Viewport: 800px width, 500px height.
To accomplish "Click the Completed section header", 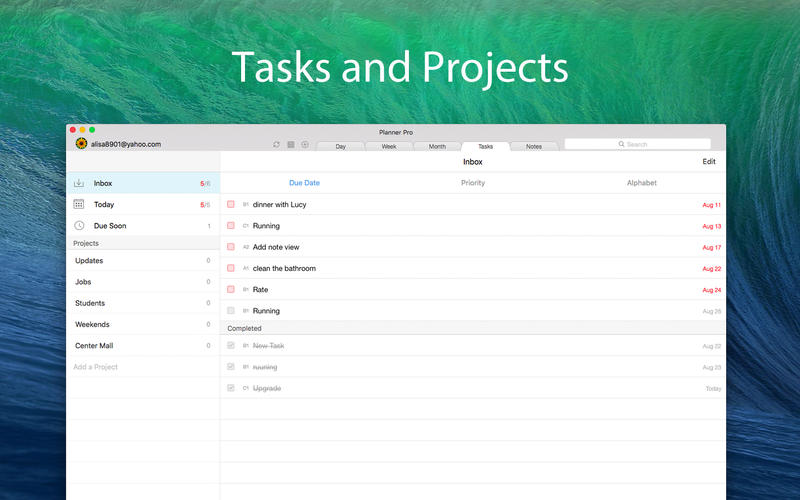I will pos(473,328).
